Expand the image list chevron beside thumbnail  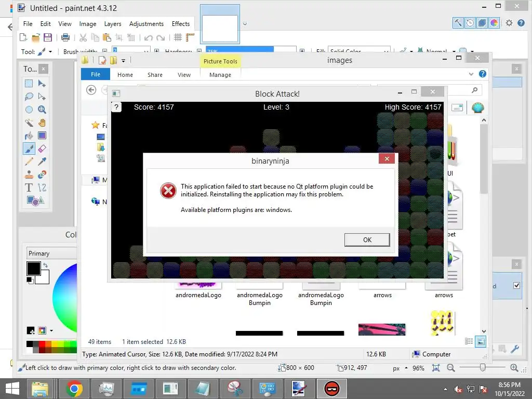(245, 24)
